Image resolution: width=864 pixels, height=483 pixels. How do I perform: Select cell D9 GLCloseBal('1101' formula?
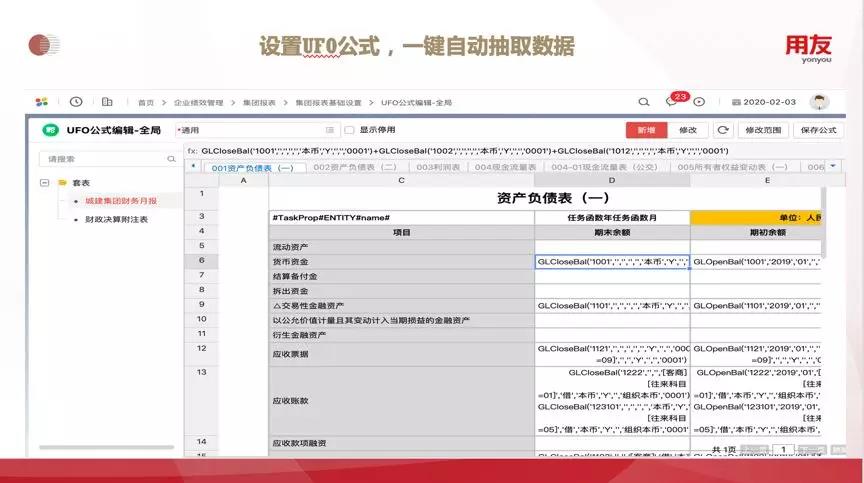point(612,306)
